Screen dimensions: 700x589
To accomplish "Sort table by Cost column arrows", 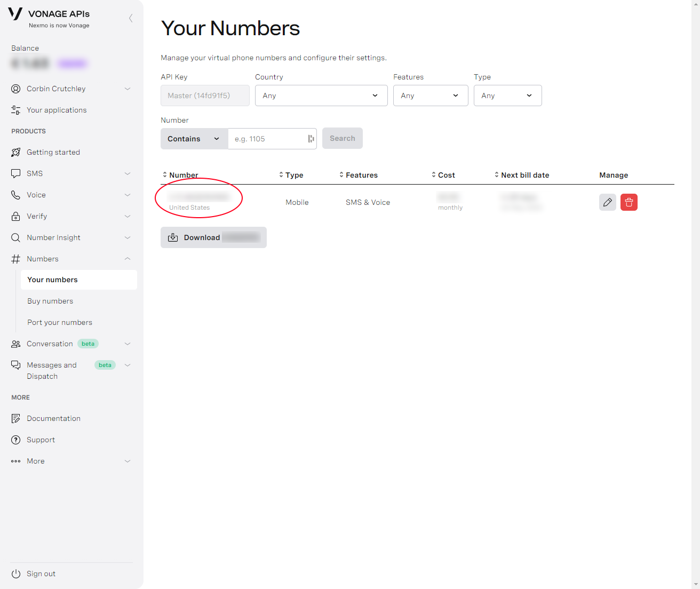I will [x=434, y=174].
